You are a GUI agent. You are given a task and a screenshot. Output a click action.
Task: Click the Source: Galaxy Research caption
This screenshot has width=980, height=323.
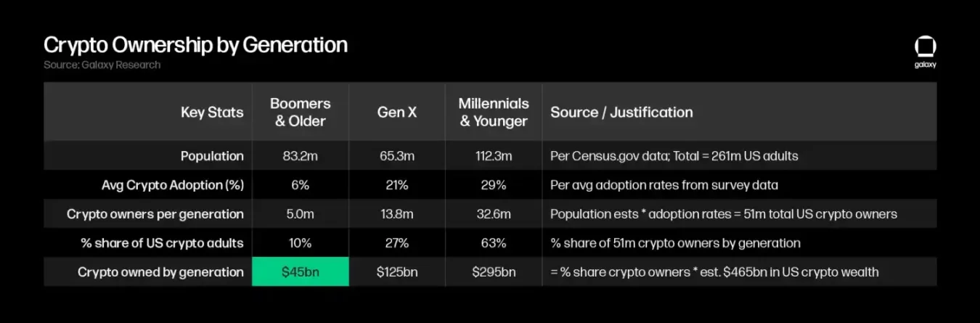click(102, 65)
